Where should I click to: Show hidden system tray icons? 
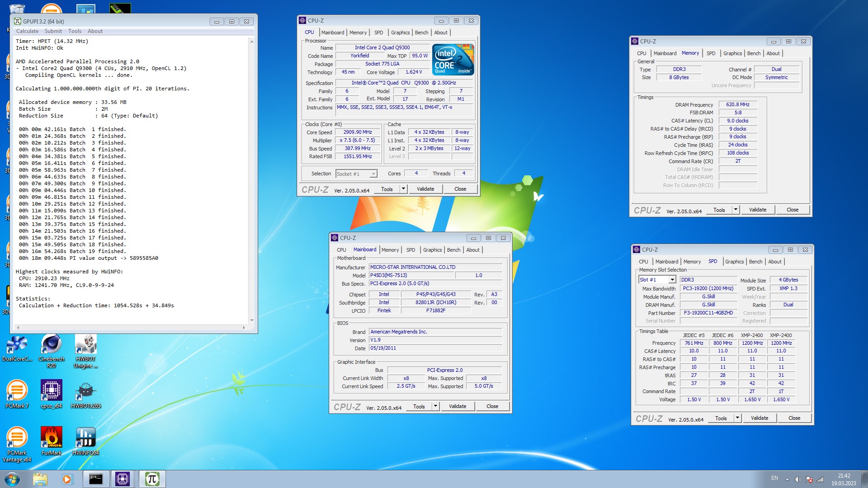787,479
